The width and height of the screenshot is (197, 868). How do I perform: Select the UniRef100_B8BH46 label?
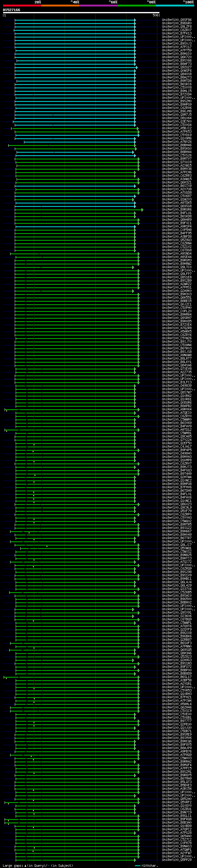coord(177,145)
